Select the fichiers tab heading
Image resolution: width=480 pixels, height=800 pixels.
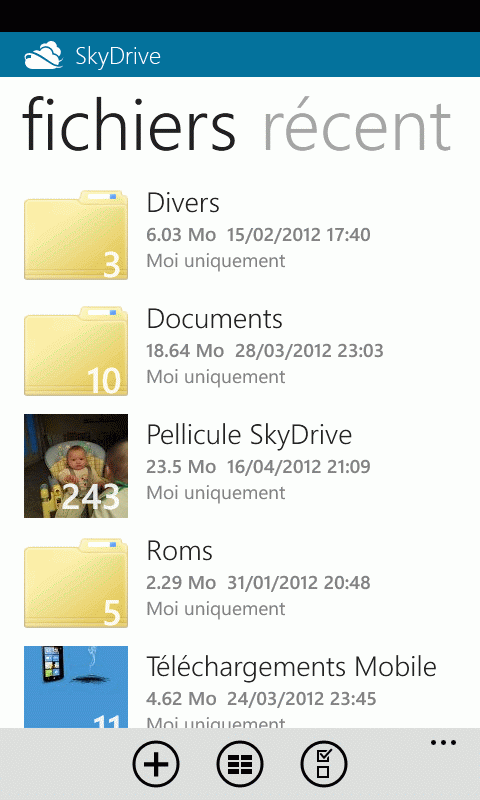[129, 124]
